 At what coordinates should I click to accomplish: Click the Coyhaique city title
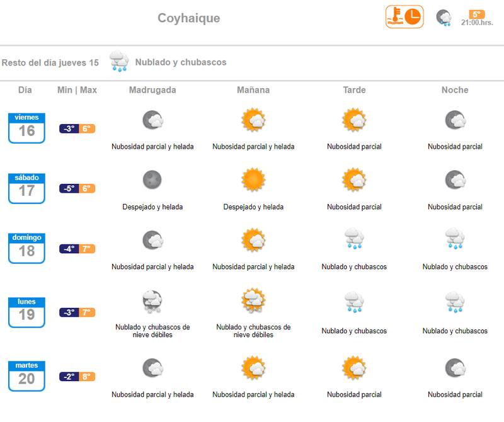(189, 18)
